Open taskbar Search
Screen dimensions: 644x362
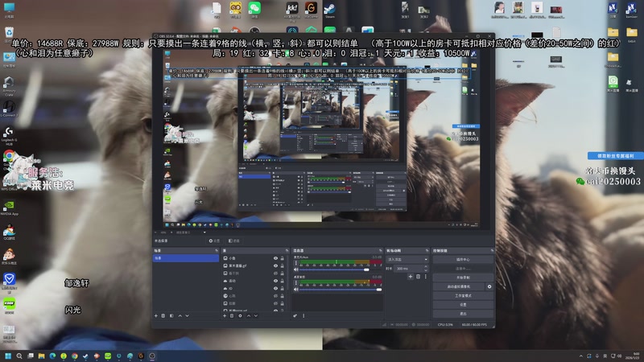tap(19, 356)
